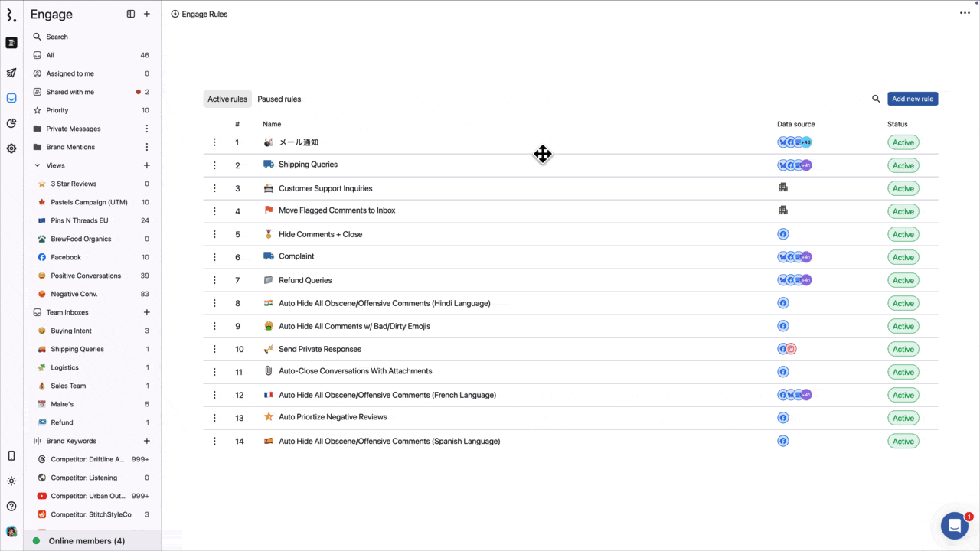Open the chat support bubble
This screenshot has width=980, height=551.
(x=954, y=526)
